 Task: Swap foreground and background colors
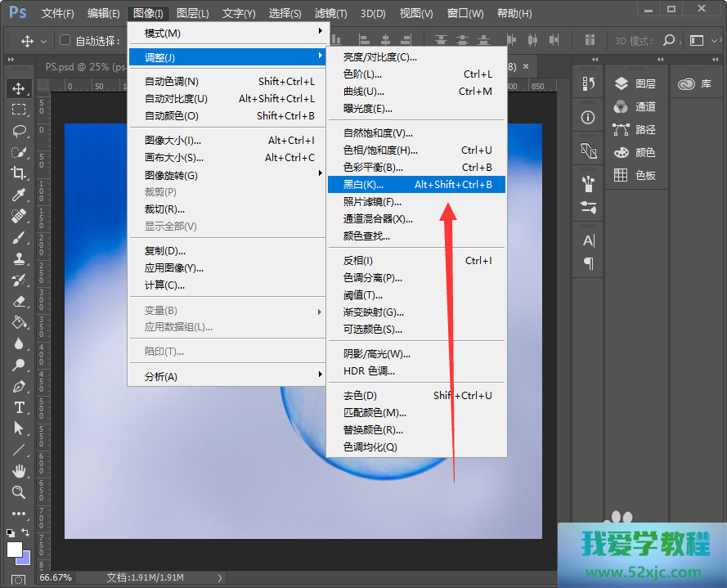(x=25, y=532)
